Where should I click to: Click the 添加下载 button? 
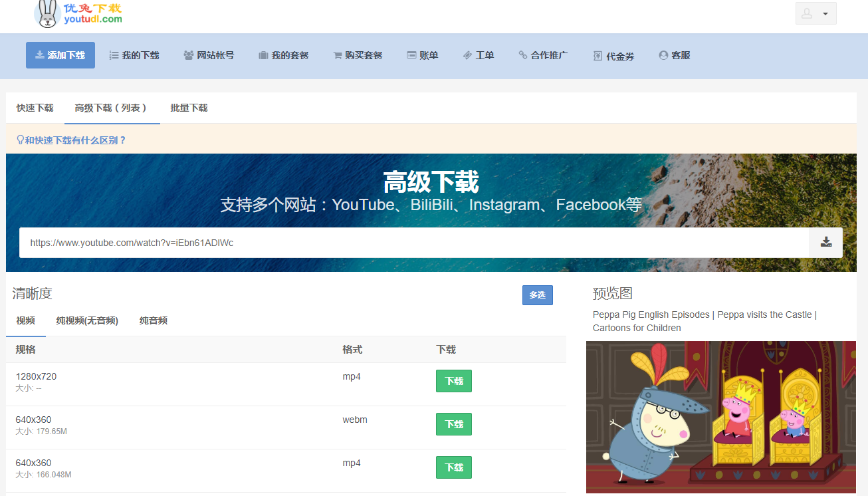click(x=60, y=55)
